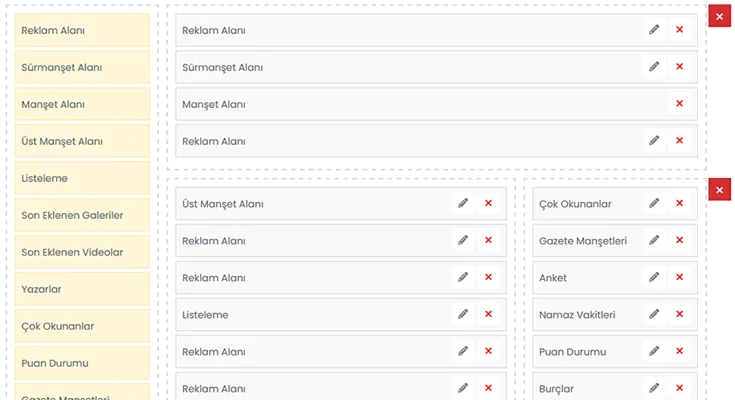Edit the grey Listeleme layout row

pos(463,314)
